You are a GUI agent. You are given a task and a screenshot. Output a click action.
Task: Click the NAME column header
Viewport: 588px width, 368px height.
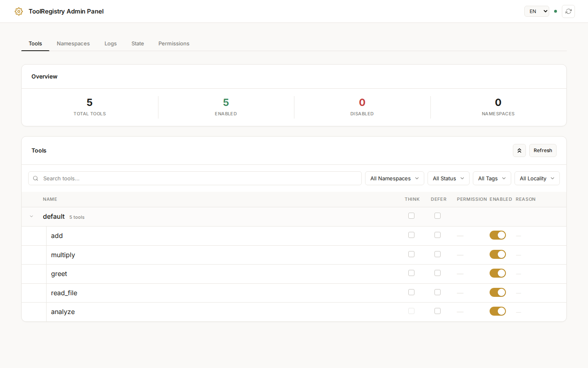tap(50, 199)
